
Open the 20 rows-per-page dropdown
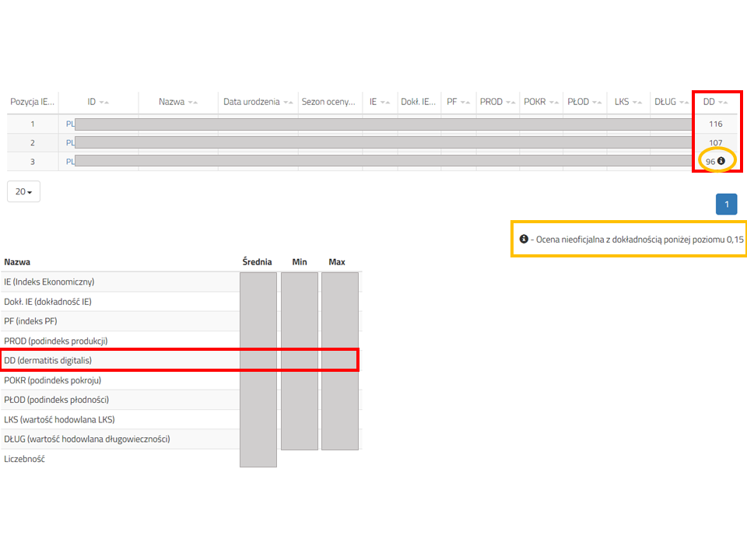pyautogui.click(x=23, y=191)
